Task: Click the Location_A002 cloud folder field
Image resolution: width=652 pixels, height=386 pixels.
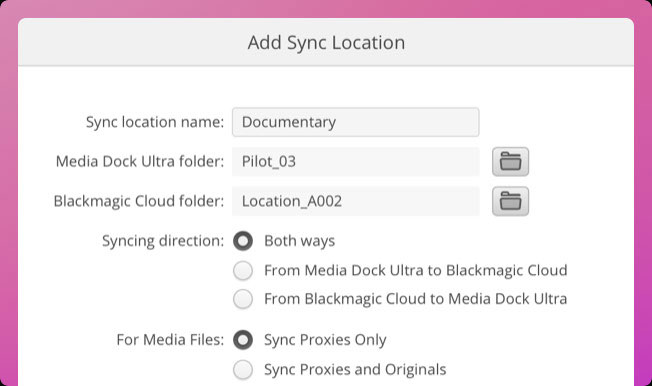Action: (356, 201)
